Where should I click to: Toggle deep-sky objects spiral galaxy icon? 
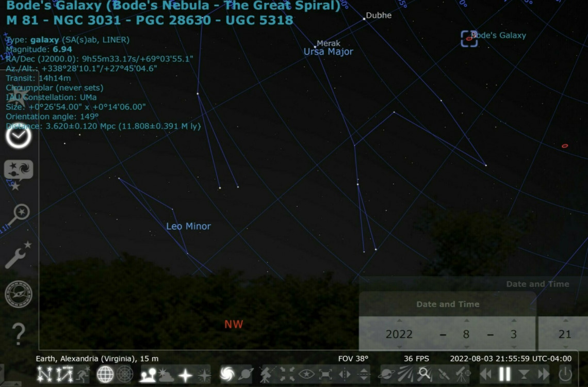pyautogui.click(x=227, y=374)
